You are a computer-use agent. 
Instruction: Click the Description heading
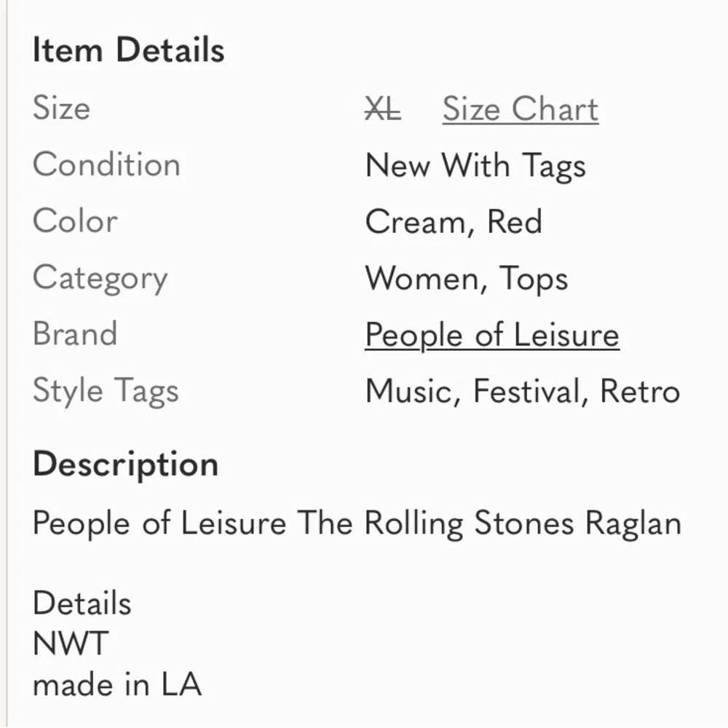pyautogui.click(x=125, y=464)
